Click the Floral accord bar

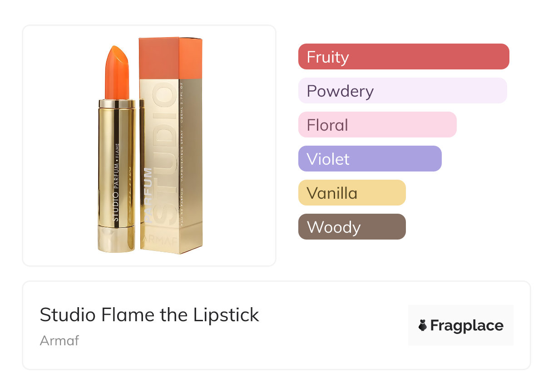coord(377,125)
